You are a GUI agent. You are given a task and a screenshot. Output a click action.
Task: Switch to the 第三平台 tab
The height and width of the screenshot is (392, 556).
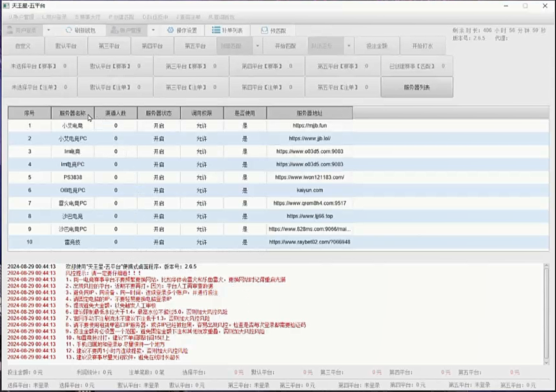coord(109,46)
